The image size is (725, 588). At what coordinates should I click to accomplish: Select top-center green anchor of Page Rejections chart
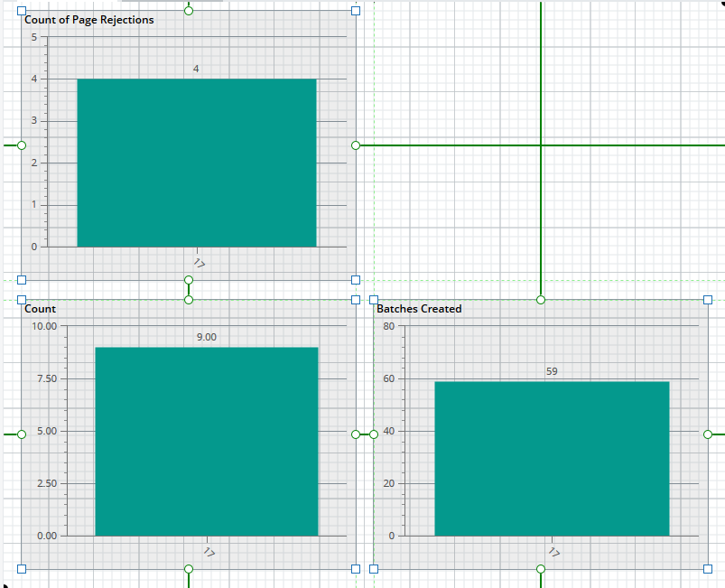(x=189, y=11)
